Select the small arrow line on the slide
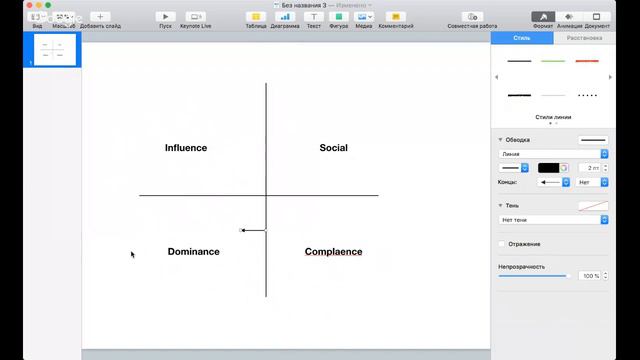The width and height of the screenshot is (640, 360). (x=253, y=230)
